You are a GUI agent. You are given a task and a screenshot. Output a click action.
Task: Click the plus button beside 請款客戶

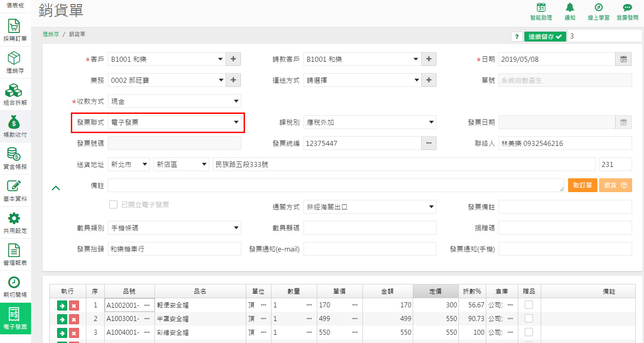[429, 59]
